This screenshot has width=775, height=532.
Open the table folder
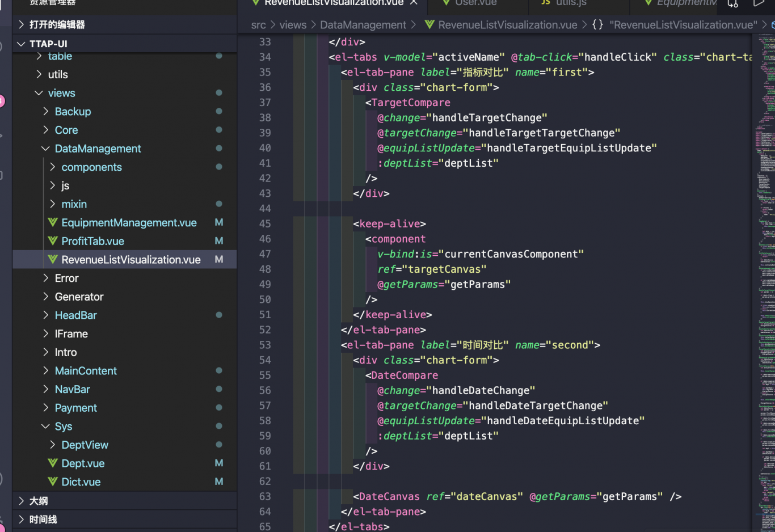point(125,56)
